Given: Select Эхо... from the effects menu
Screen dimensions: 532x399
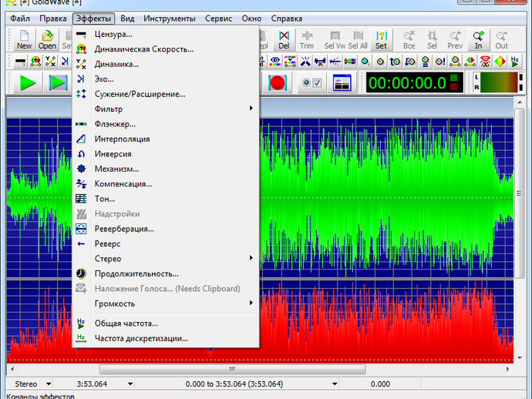Looking at the screenshot, I should click(x=104, y=79).
